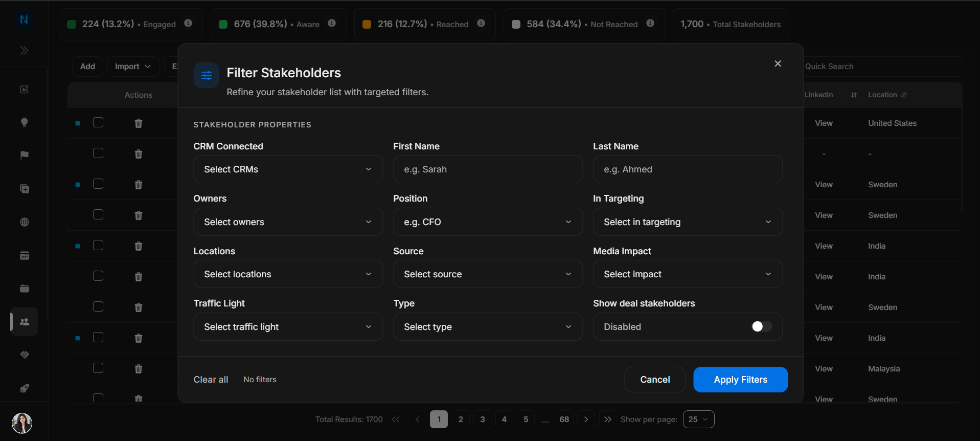Check the United States row checkbox
The height and width of the screenshot is (441, 980).
click(98, 122)
